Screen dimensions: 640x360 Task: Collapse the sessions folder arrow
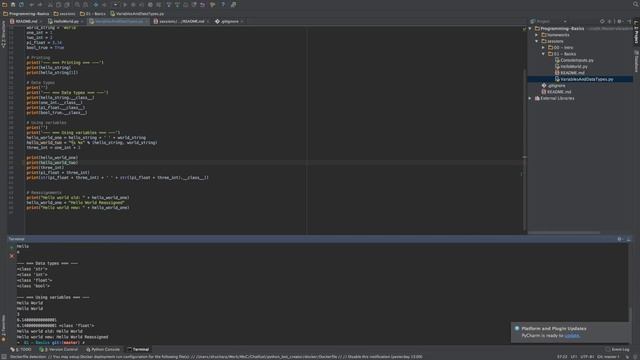coord(537,41)
